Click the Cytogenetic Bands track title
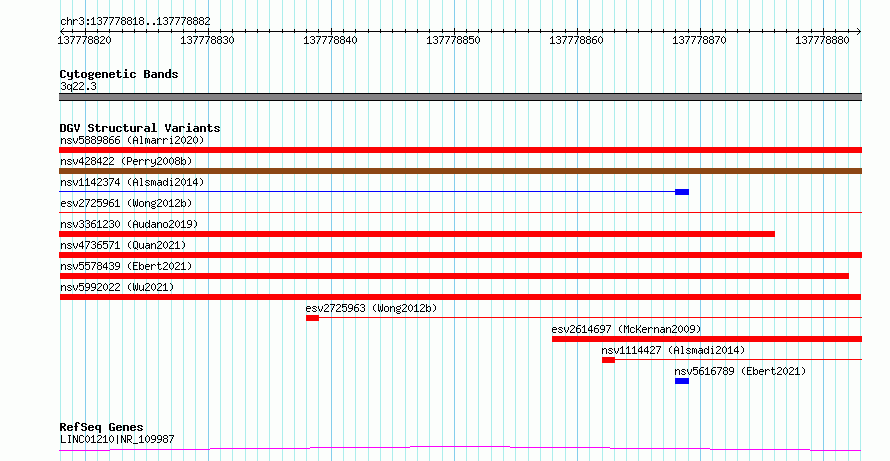 click(119, 74)
